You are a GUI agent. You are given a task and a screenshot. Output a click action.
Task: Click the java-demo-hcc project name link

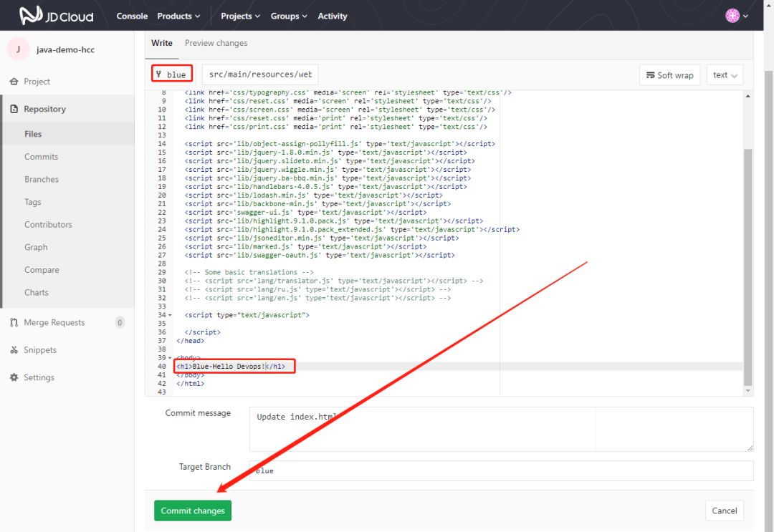(x=65, y=49)
